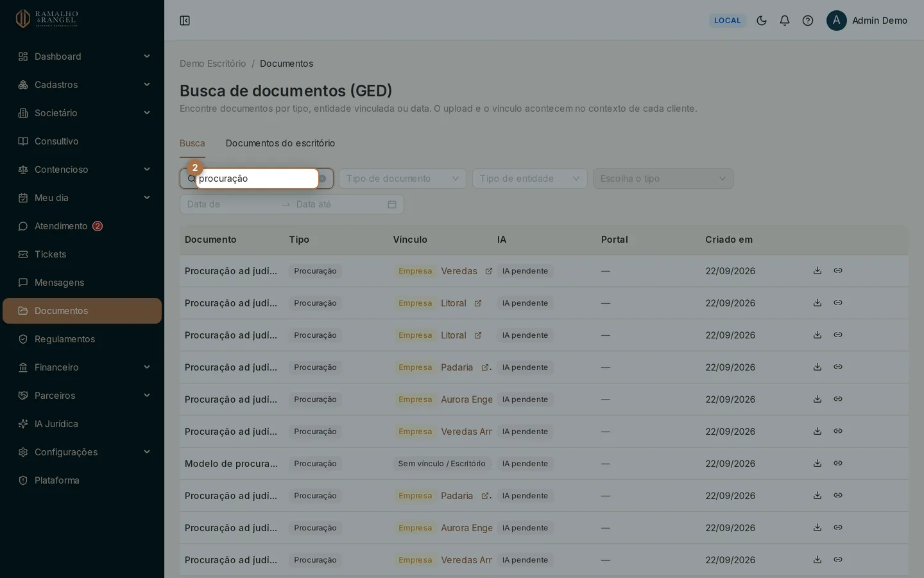924x578 pixels.
Task: Go to Demo Escritório breadcrumb
Action: [x=213, y=64]
